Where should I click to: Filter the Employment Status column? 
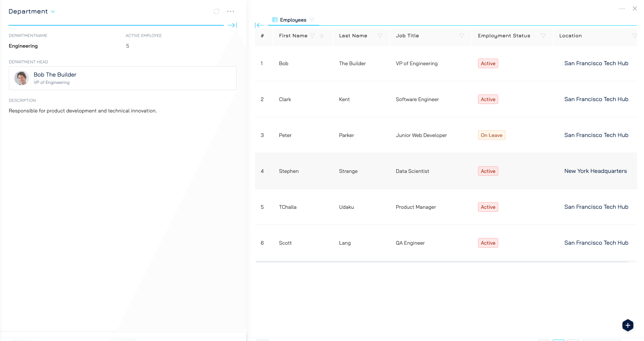click(x=543, y=36)
